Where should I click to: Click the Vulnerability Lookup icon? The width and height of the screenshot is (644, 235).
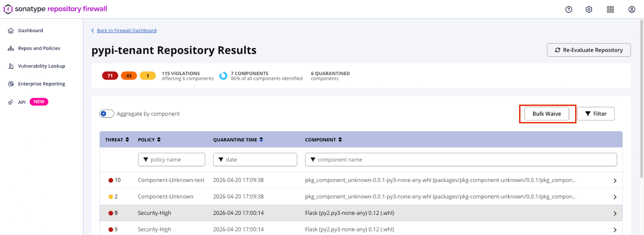pyautogui.click(x=11, y=66)
